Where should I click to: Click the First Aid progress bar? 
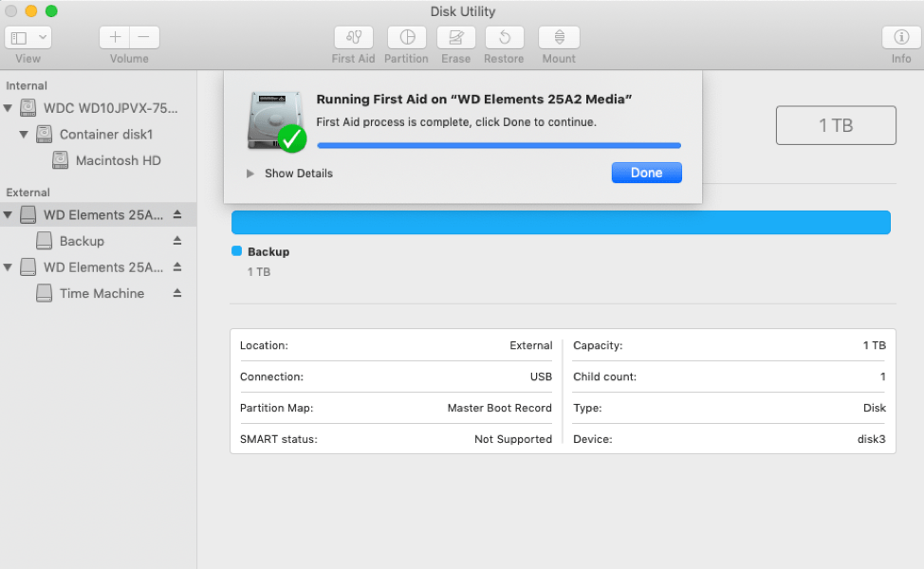(x=498, y=144)
